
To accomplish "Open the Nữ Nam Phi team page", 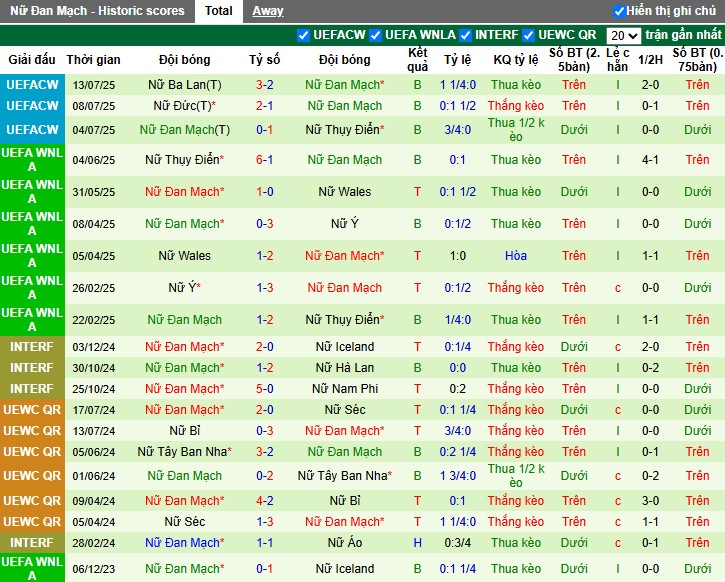I will pyautogui.click(x=344, y=388).
